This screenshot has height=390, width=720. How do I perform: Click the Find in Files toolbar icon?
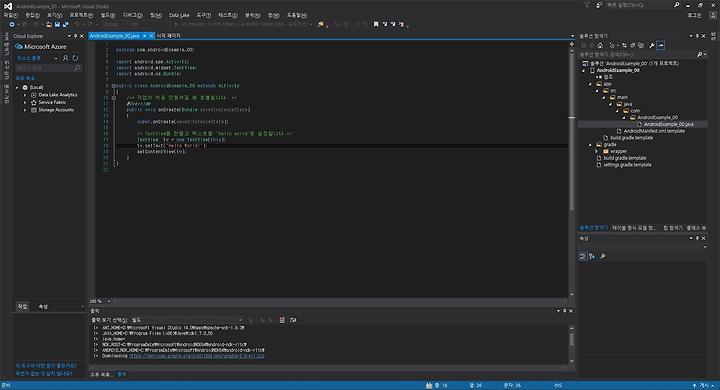(x=321, y=24)
